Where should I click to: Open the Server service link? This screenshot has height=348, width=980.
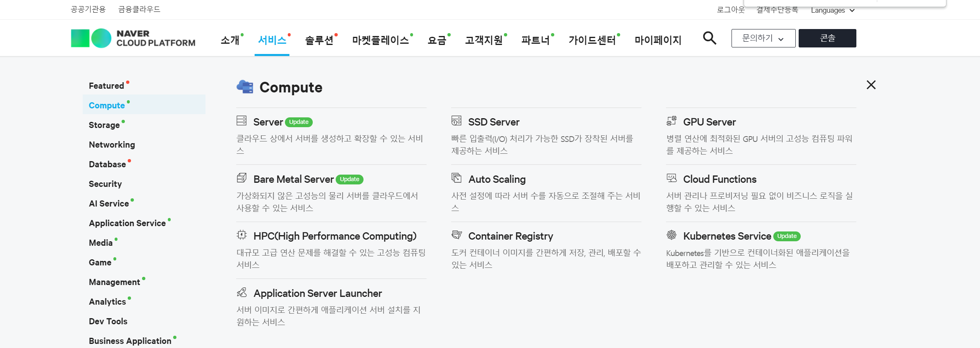268,122
